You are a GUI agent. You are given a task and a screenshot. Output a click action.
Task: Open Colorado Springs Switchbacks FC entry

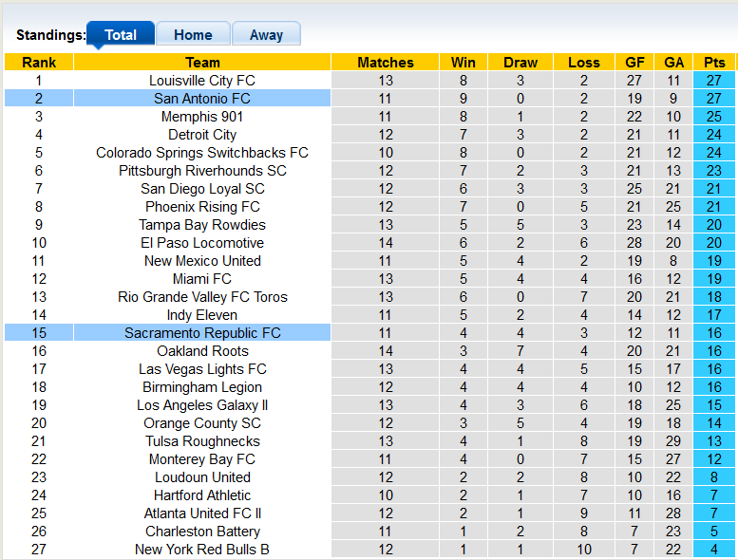[x=202, y=153]
